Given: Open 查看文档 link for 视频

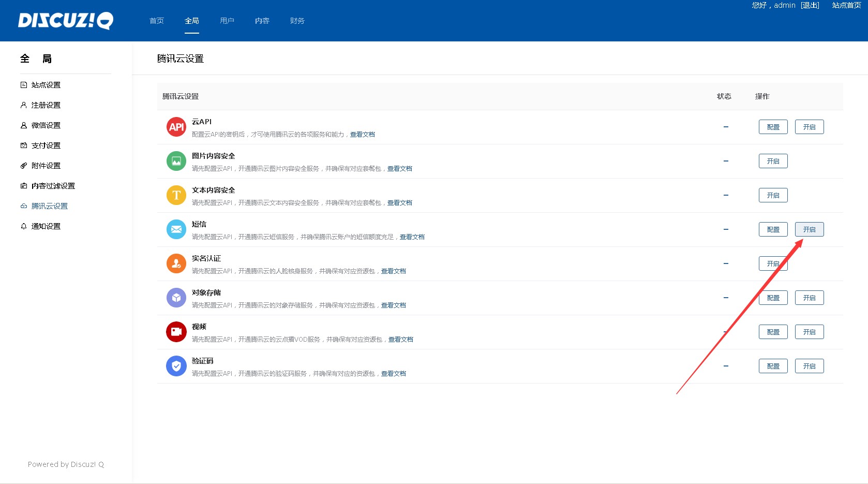Looking at the screenshot, I should 401,340.
